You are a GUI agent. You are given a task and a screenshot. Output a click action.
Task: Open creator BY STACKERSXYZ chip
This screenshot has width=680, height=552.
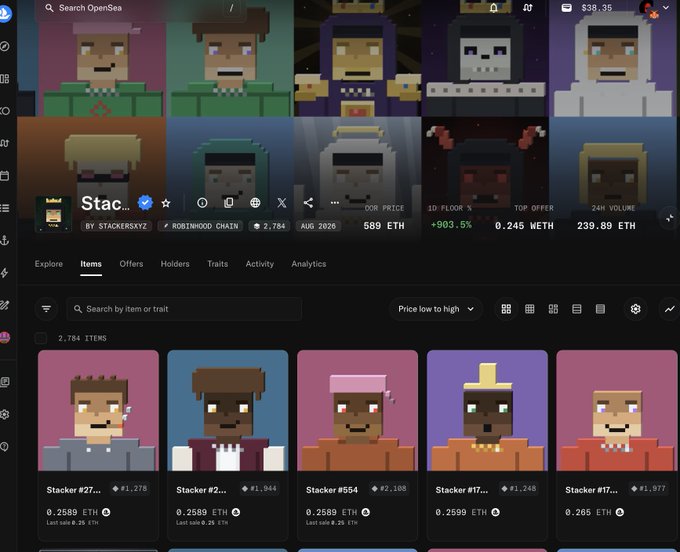coord(116,226)
